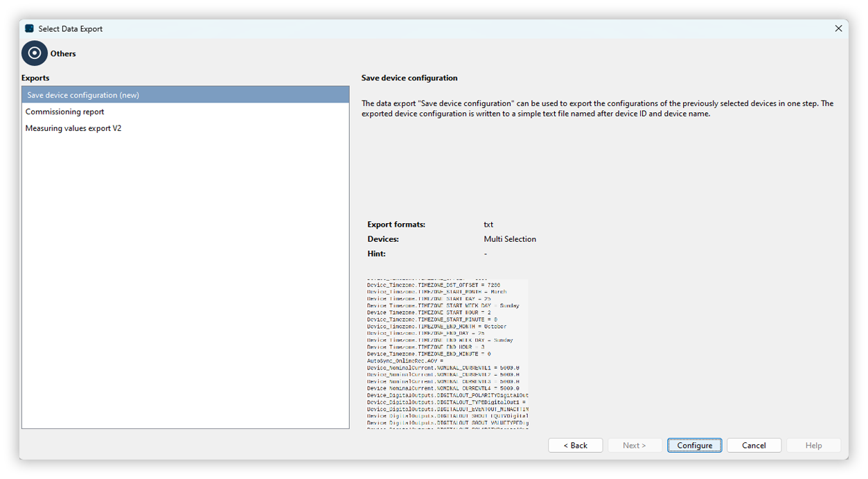The image size is (868, 479).
Task: Click the round Others category icon
Action: pos(35,53)
